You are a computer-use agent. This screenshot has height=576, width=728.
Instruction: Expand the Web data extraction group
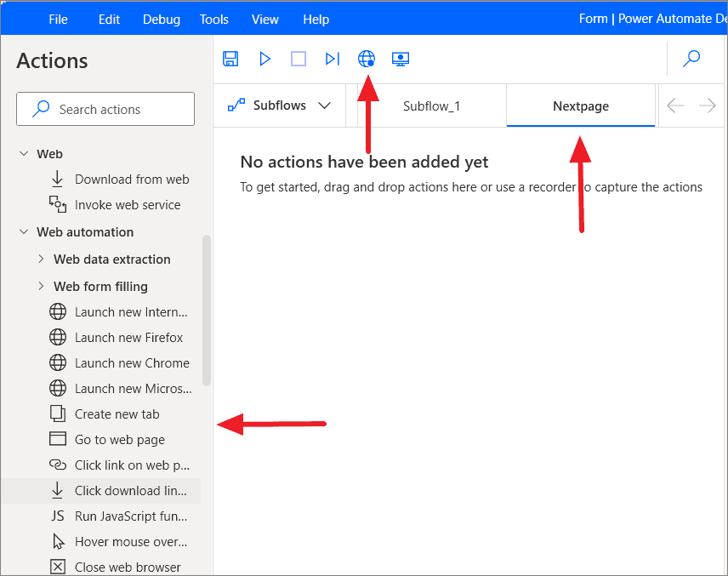point(41,259)
